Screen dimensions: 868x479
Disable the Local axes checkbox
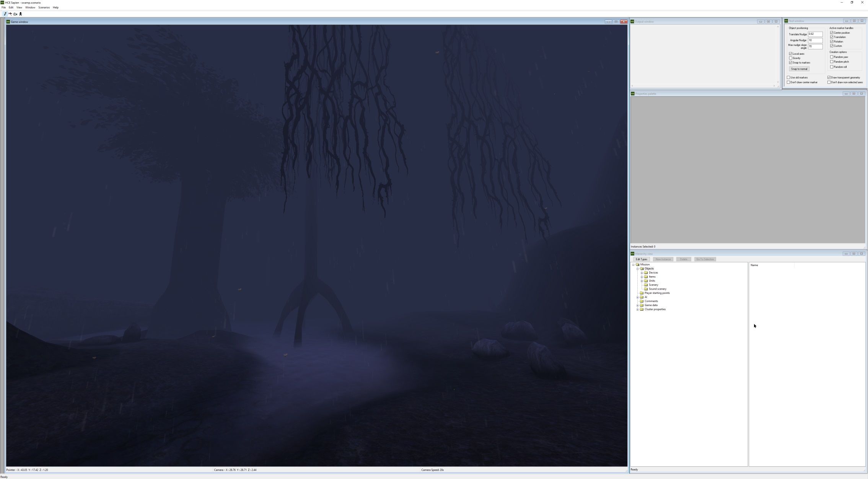(x=791, y=54)
